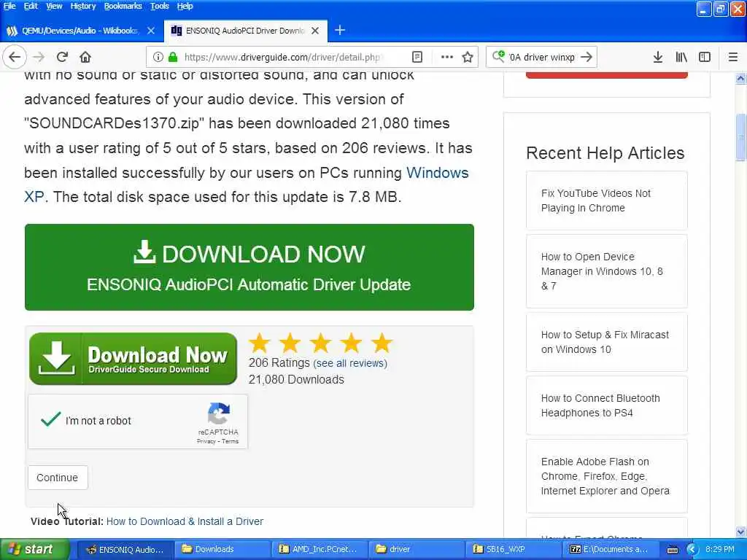Viewport: 747px width, 560px height.
Task: Switch to ENSONIQ Audio taskbar item
Action: tap(124, 550)
